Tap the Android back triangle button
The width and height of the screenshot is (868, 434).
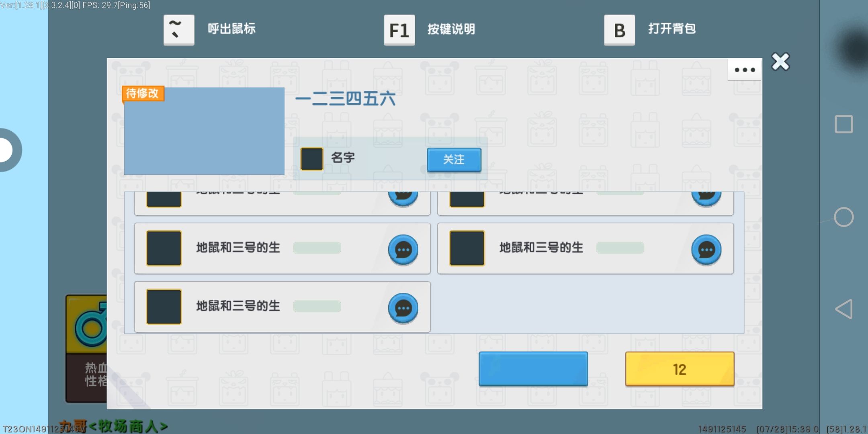click(843, 309)
